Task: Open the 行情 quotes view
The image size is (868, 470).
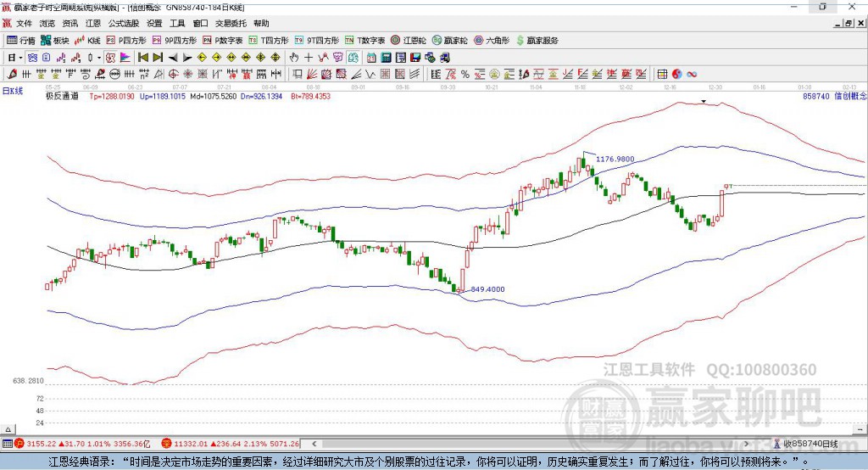Action: 20,41
